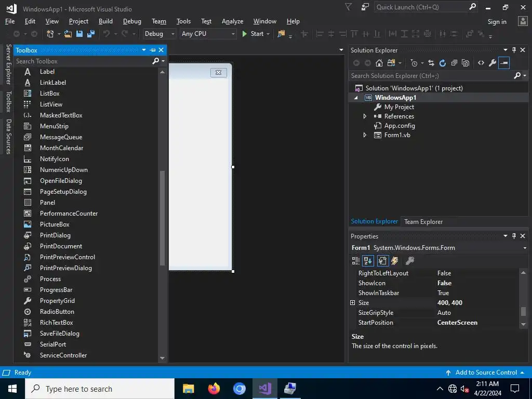Click the Home icon in Solution Explorer
This screenshot has width=532, height=399.
[379, 63]
